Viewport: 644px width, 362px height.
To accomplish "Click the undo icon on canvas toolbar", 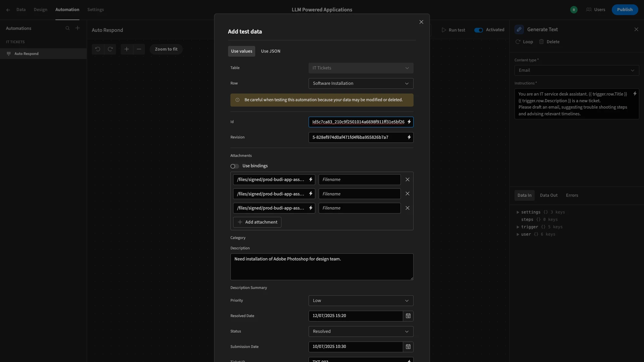I will click(x=98, y=49).
